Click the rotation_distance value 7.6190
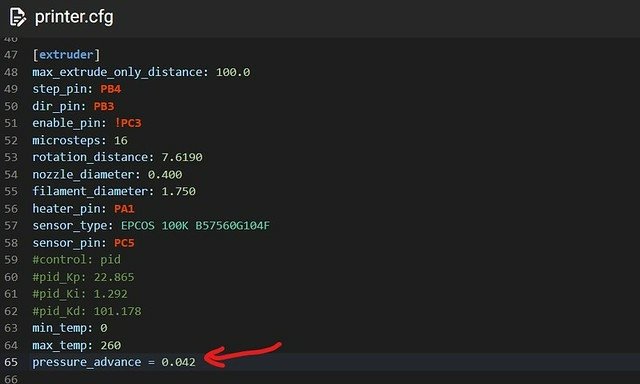This screenshot has width=640, height=384. 182,157
